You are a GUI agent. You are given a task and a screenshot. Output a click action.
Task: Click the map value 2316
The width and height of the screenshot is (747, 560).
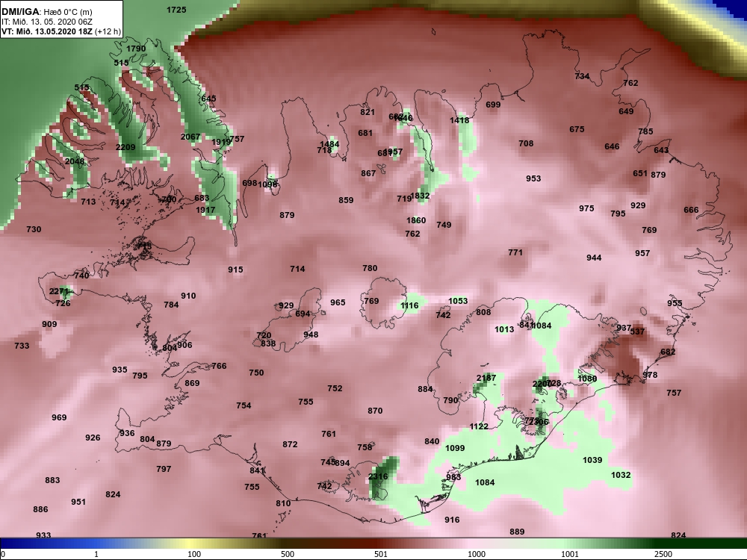(378, 476)
